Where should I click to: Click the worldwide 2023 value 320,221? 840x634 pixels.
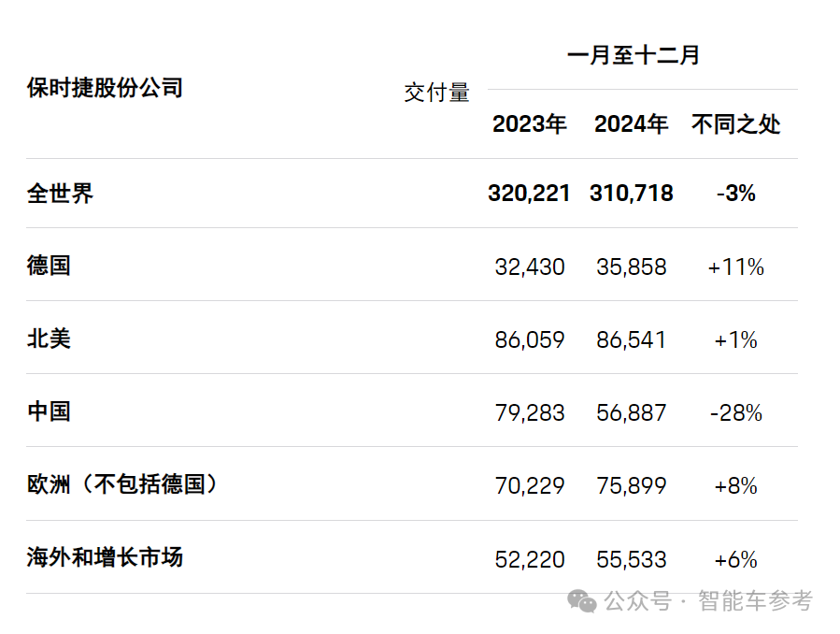[x=529, y=194]
